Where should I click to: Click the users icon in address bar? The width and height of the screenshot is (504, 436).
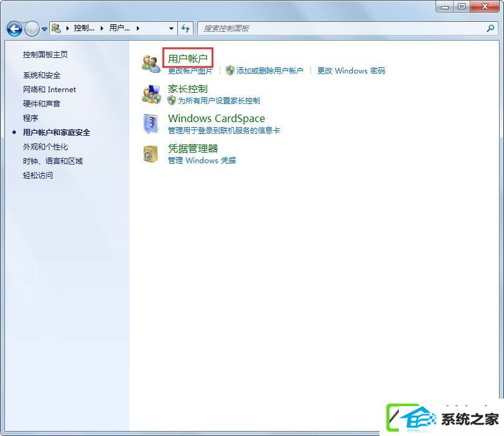pos(56,28)
